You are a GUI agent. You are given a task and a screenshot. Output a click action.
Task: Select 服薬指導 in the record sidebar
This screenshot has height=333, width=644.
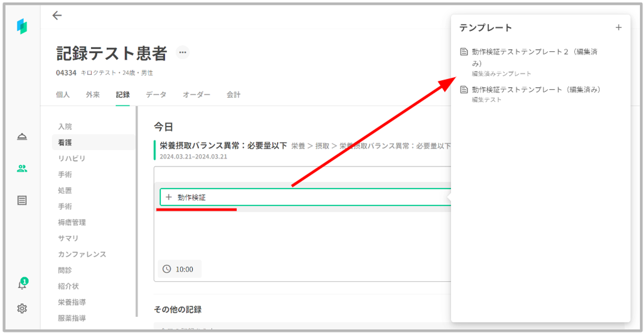(72, 318)
